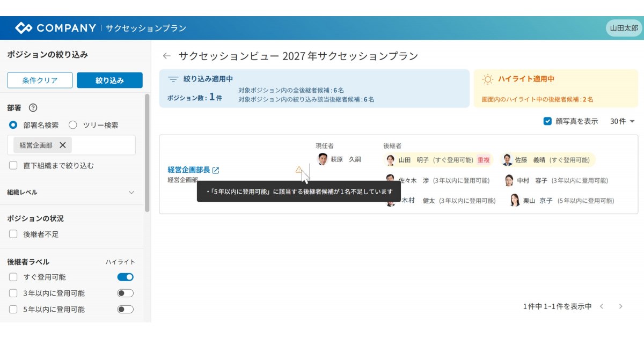Click 萩原 久嗣's face photo
644x338 pixels.
pyautogui.click(x=322, y=159)
